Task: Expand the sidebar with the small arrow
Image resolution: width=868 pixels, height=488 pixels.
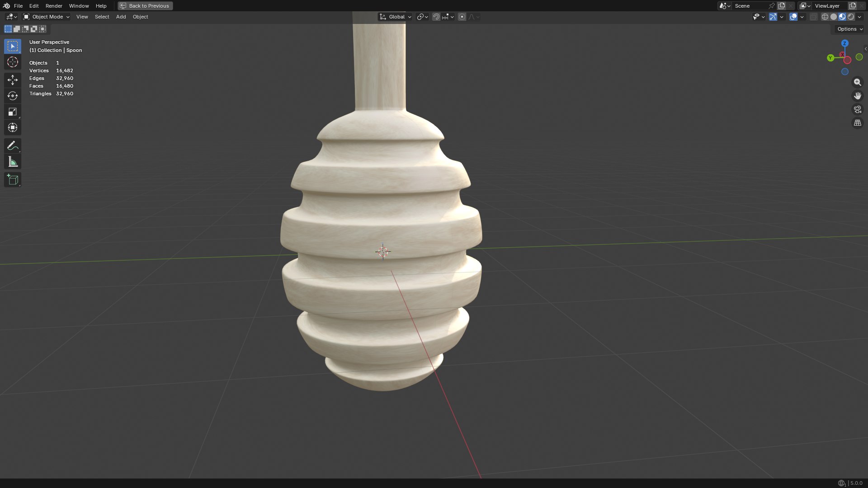Action: tap(865, 49)
